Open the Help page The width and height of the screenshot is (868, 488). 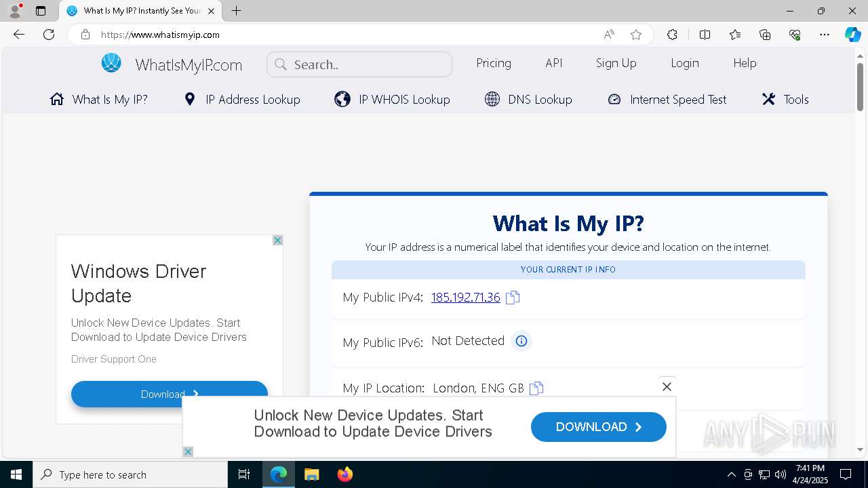(x=745, y=63)
